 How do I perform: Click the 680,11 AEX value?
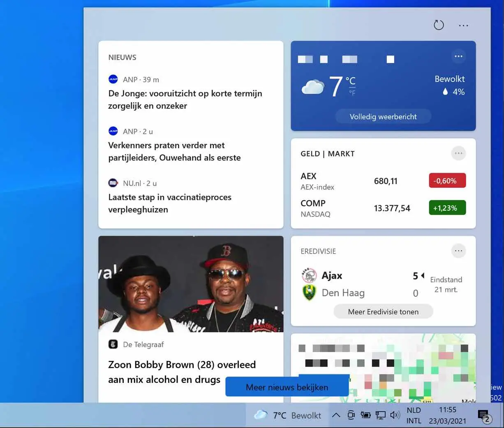(386, 181)
